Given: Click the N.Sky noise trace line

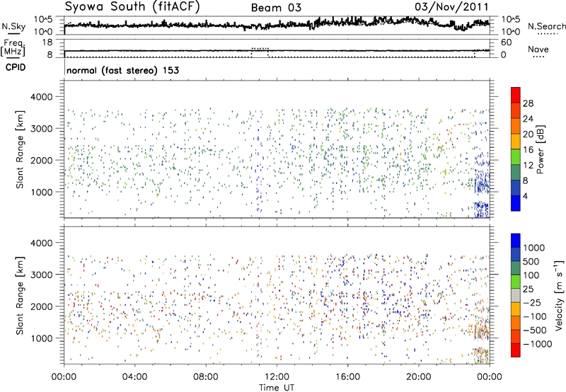Looking at the screenshot, I should point(277,25).
